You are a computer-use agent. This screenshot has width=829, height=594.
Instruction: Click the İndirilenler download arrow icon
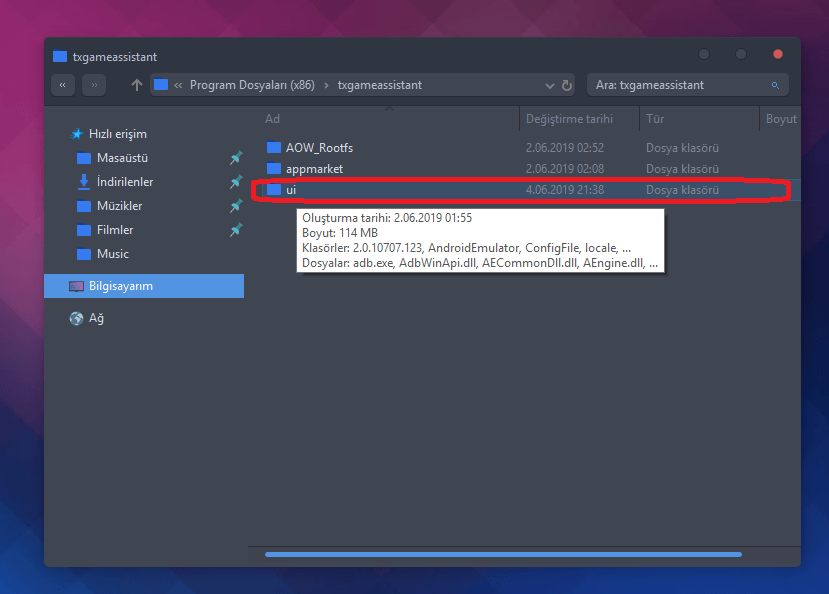(84, 182)
